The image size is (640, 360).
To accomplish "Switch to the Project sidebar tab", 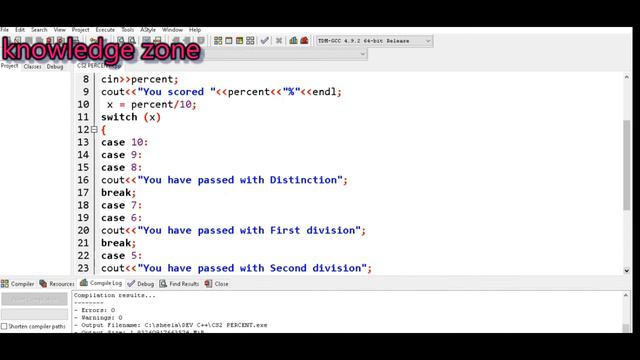I will (9, 66).
